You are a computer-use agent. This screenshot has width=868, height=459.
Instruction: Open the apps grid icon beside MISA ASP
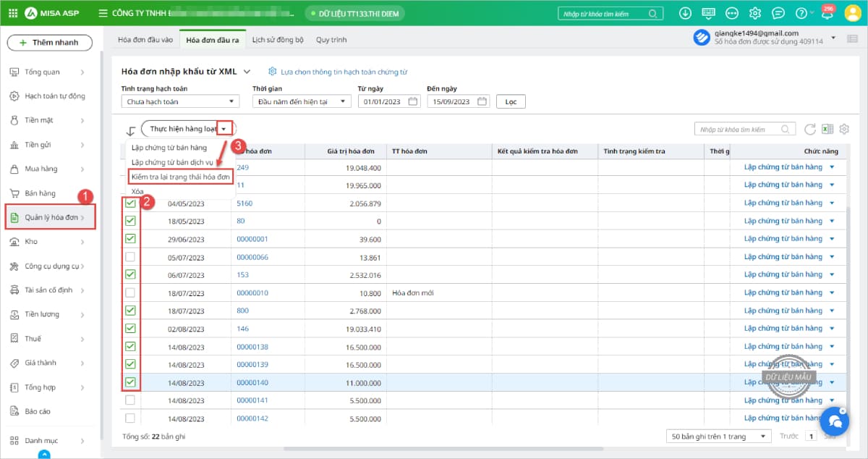(12, 13)
